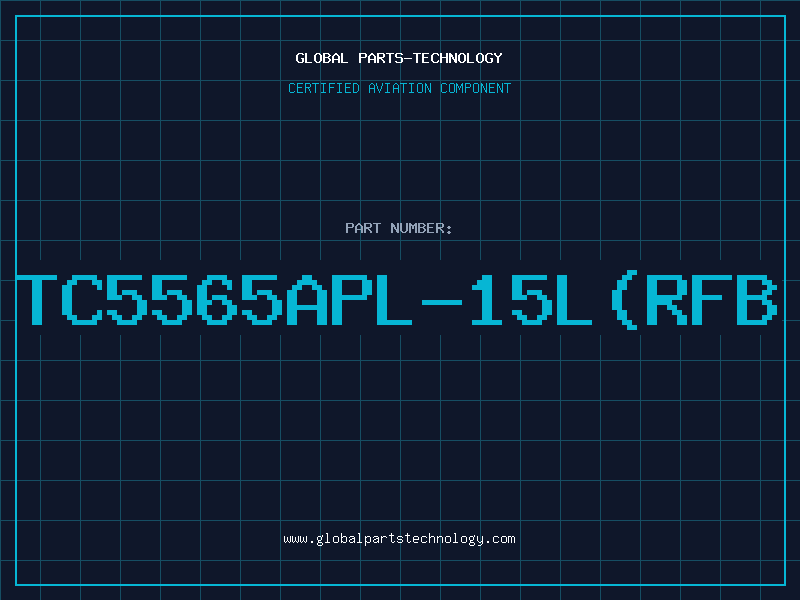The width and height of the screenshot is (800, 600).
Task: Click the www.globalpartstechnology.com website link
Action: click(399, 539)
